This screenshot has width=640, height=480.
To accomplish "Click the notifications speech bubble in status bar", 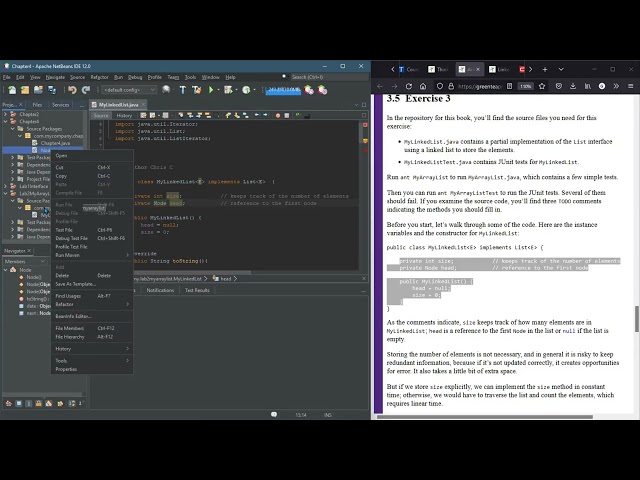I will coord(274,415).
